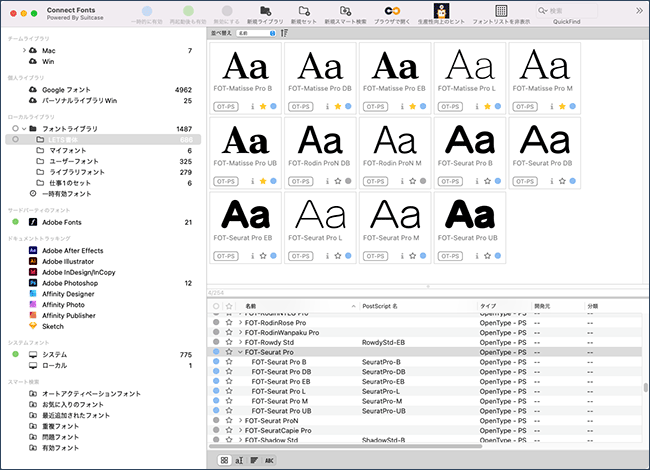Screen dimensions: 650x470
Task: Select Adobe Photoshop document tracking
Action: 70,283
